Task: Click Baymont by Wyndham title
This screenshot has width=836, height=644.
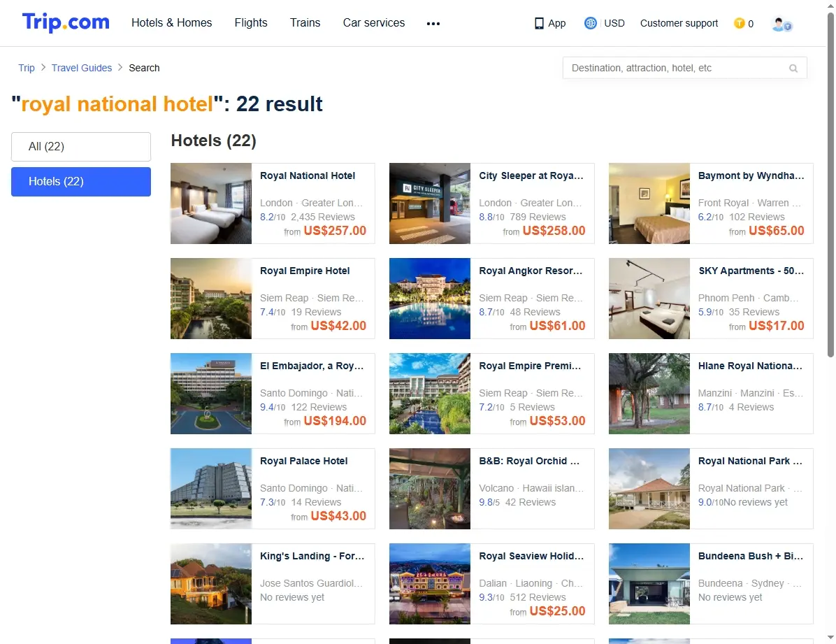Action: click(751, 176)
